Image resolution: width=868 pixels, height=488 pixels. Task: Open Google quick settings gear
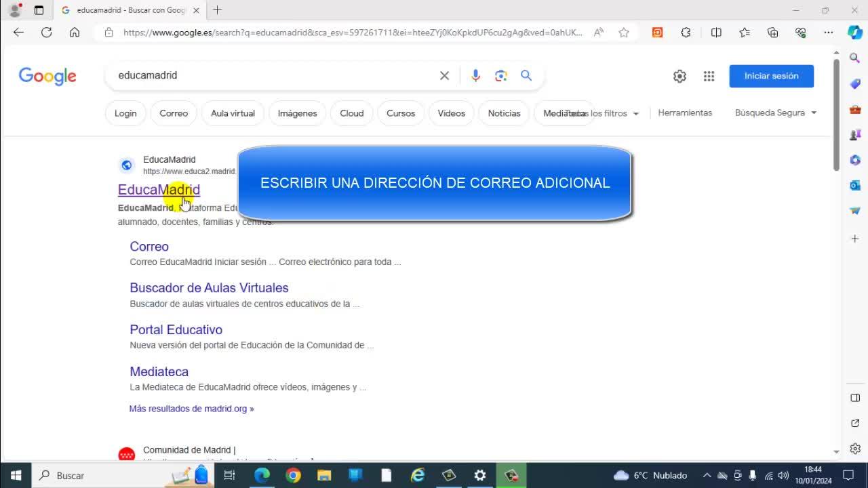679,76
